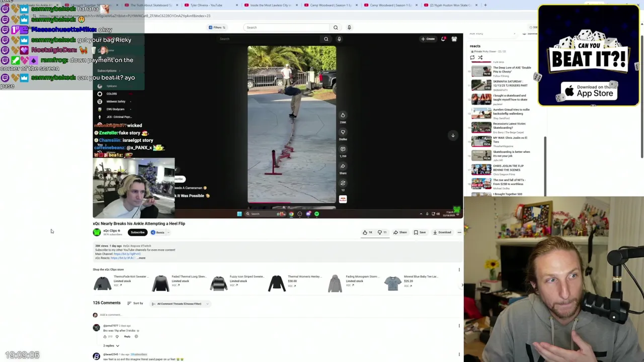Viewport: 644px width, 362px height.
Task: Like the video with the thumbs-up button
Action: pyautogui.click(x=368, y=232)
